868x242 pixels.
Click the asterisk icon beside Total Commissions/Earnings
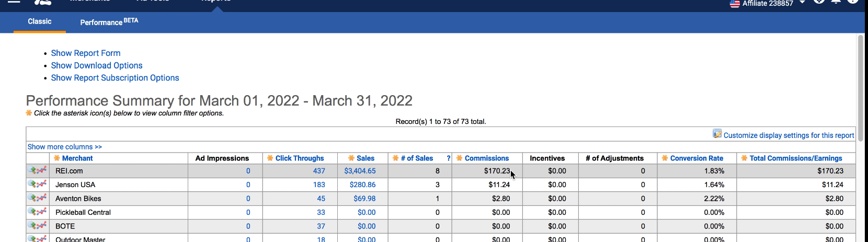744,158
